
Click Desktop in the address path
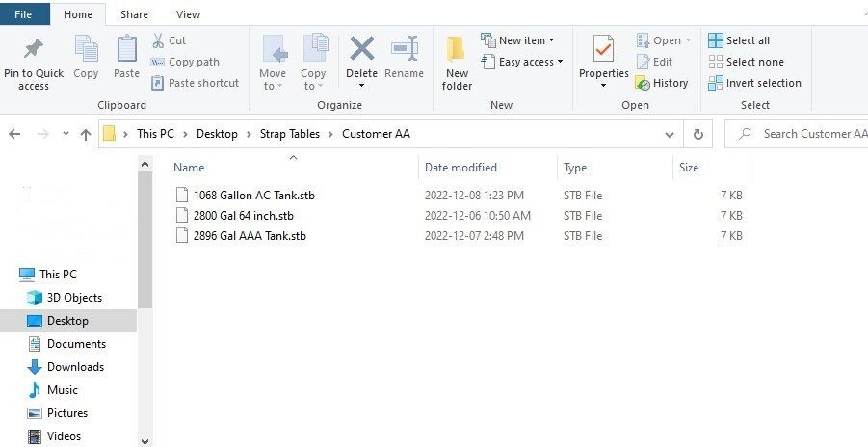(x=217, y=134)
